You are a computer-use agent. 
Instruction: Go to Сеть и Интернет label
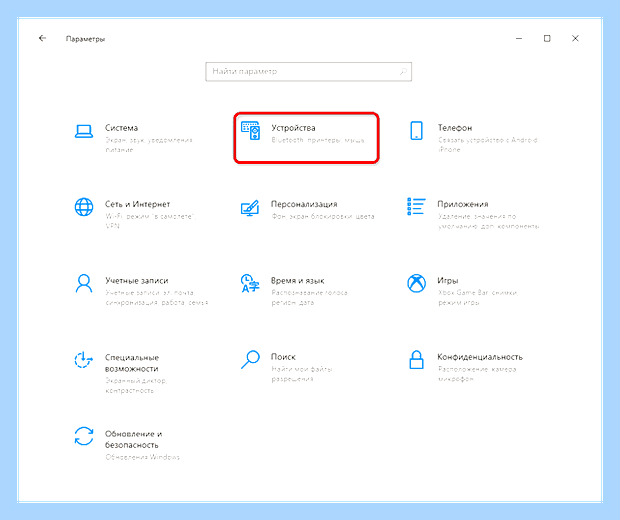pyautogui.click(x=137, y=204)
